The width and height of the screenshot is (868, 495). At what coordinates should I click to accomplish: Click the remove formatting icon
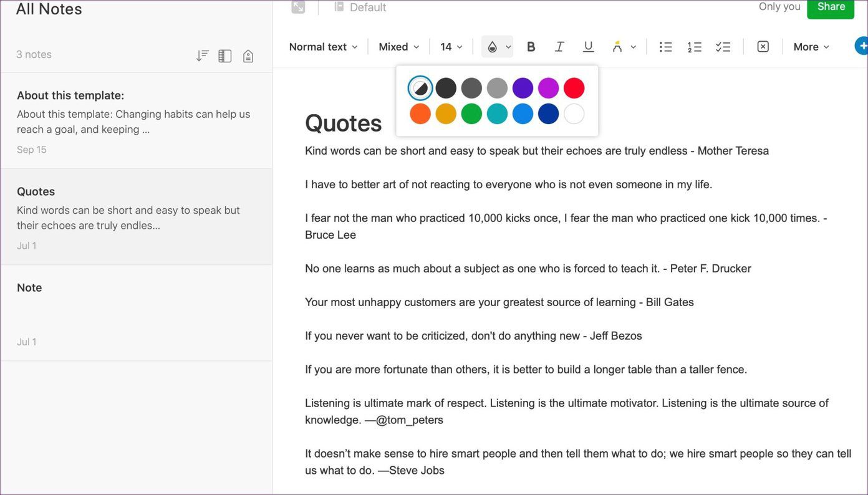(763, 47)
